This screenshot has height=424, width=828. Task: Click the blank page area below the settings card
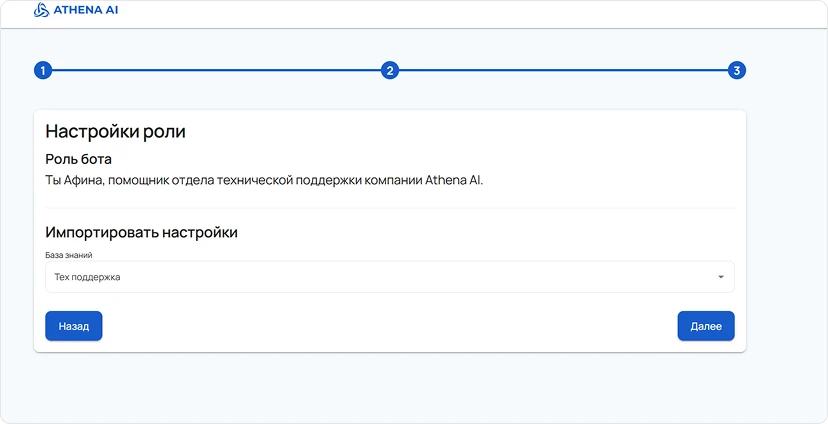point(400,390)
